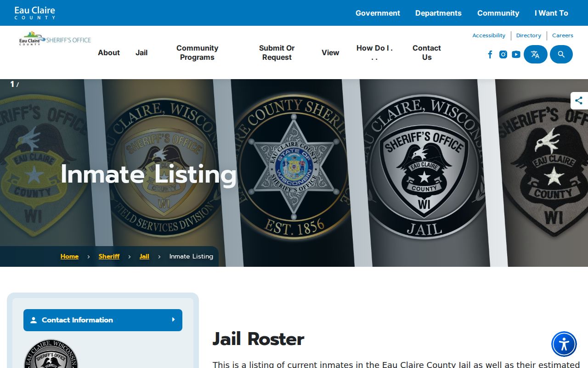The image size is (588, 368).
Task: Follow the Directory link
Action: click(529, 35)
